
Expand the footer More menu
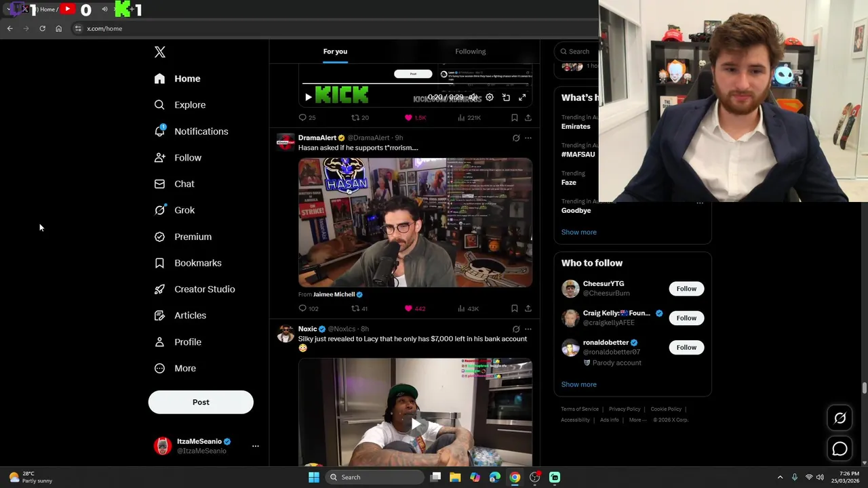tap(637, 420)
